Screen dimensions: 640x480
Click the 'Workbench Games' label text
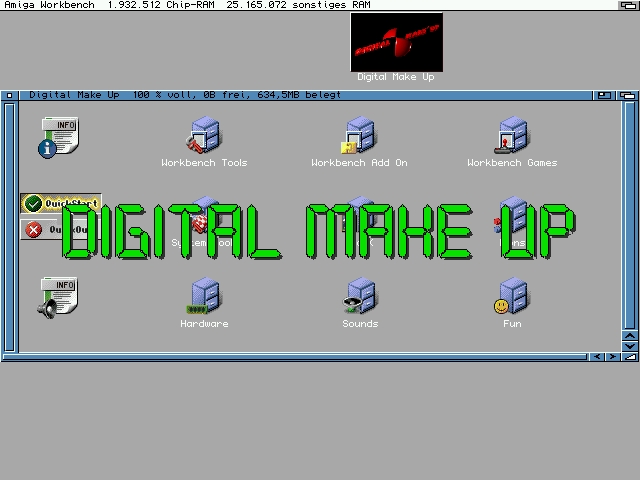[512, 163]
